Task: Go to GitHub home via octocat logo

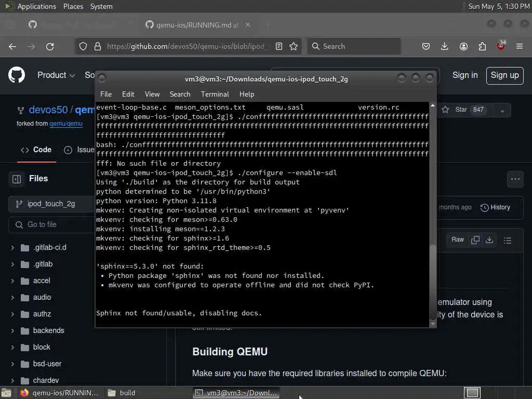Action: 17,75
